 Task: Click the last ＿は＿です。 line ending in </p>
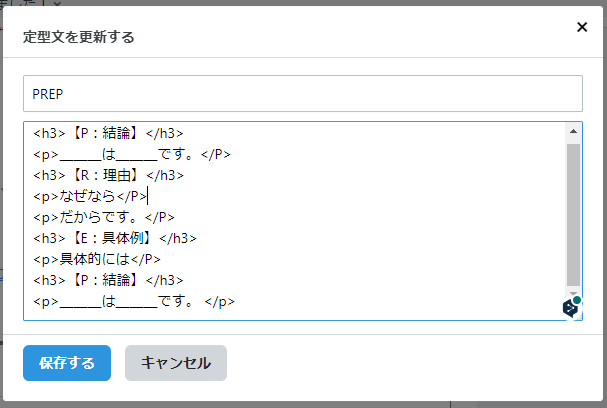134,301
